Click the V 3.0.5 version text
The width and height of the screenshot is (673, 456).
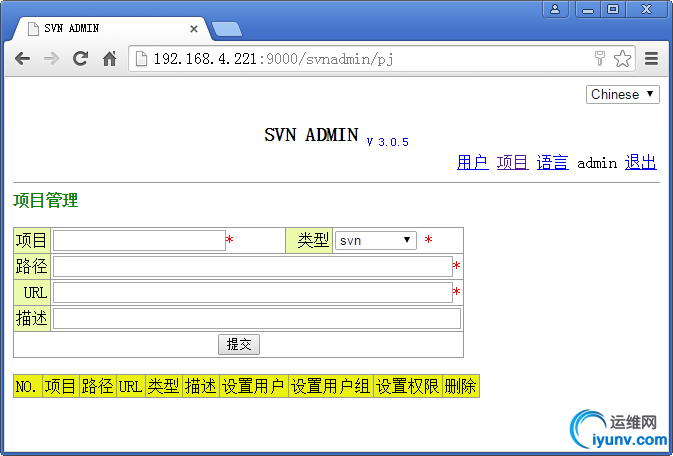[388, 142]
